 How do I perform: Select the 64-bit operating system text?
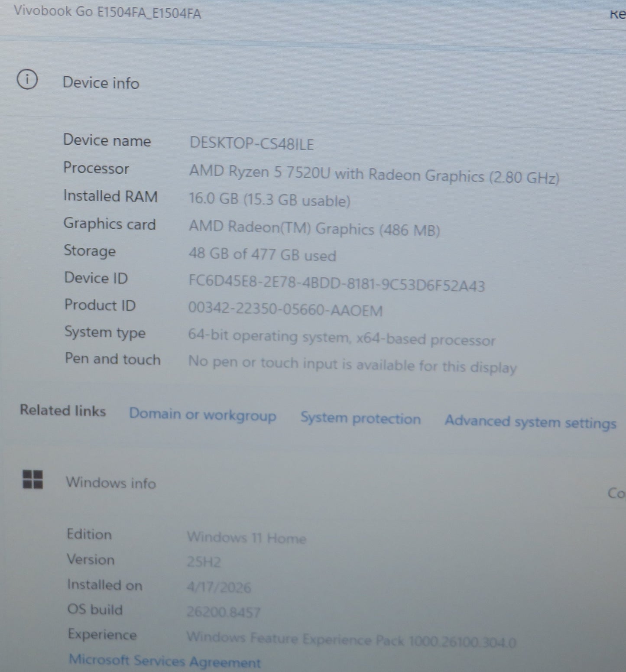[342, 338]
